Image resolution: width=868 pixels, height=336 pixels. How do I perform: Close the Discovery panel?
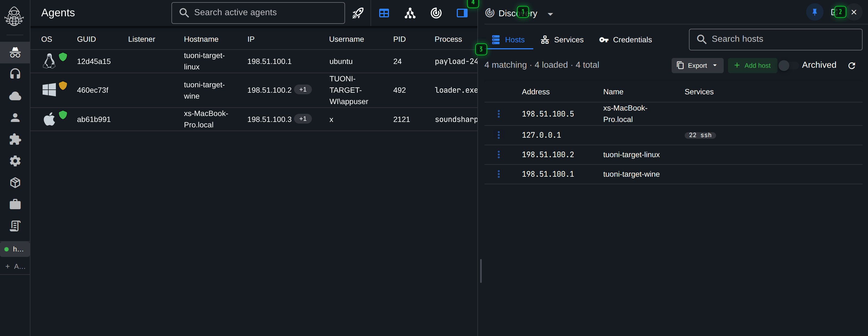pyautogui.click(x=854, y=12)
